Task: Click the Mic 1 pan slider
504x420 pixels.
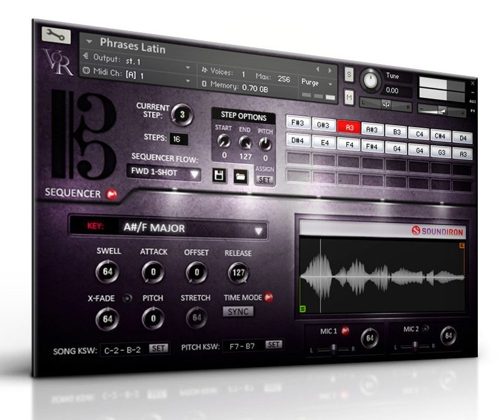Action: point(332,349)
